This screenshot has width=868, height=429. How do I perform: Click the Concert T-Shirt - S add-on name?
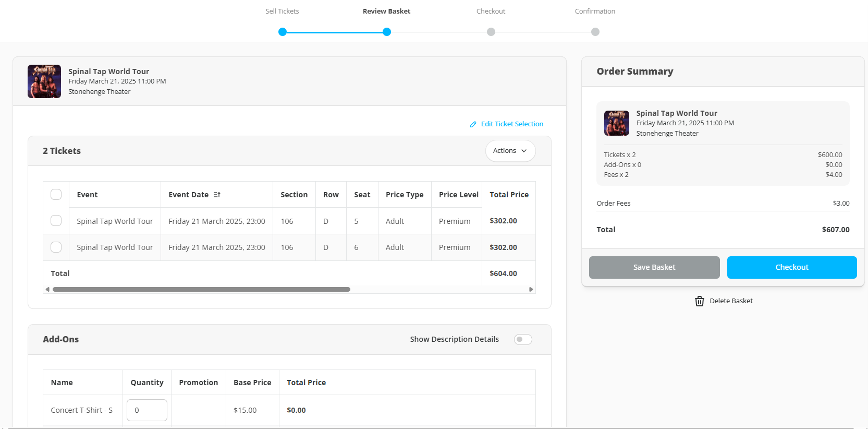pos(82,410)
